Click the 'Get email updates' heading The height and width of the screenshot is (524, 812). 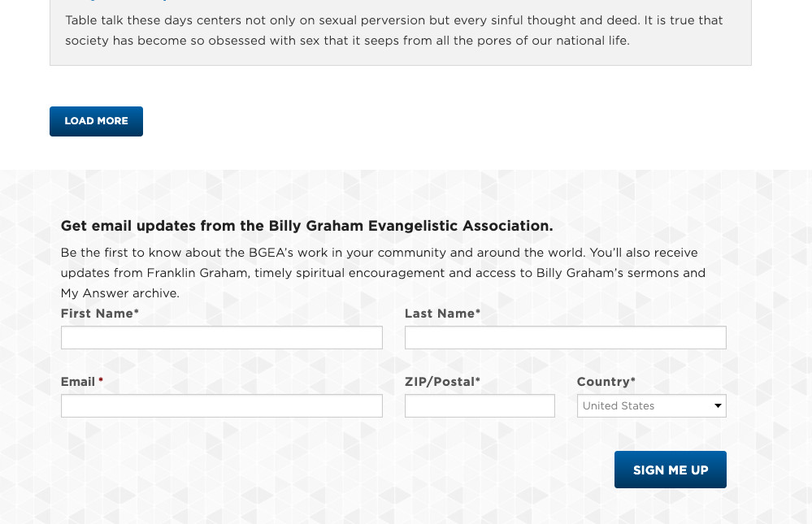pos(306,226)
